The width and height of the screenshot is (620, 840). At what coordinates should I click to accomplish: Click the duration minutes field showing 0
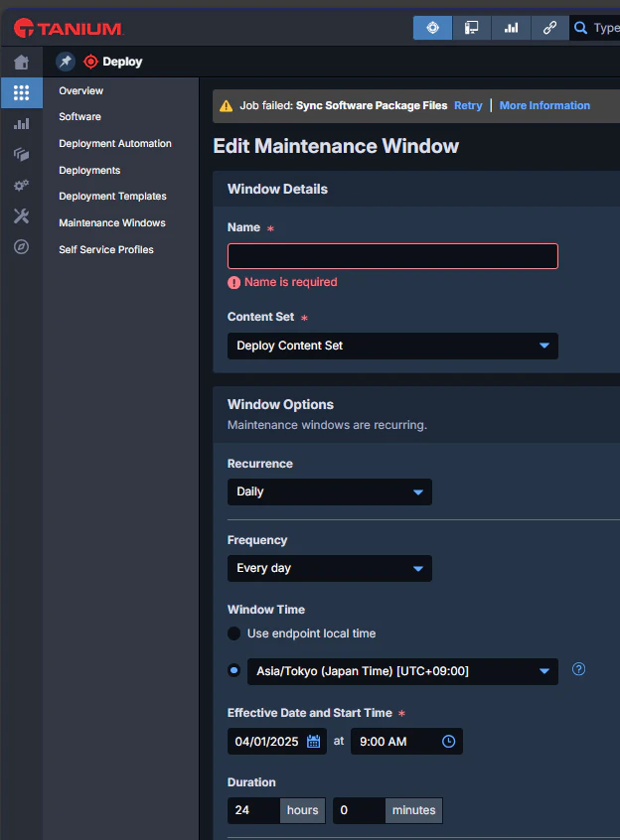[359, 810]
